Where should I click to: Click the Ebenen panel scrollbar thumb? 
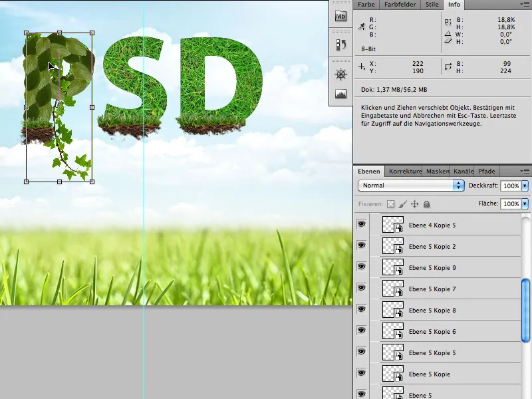pos(525,310)
